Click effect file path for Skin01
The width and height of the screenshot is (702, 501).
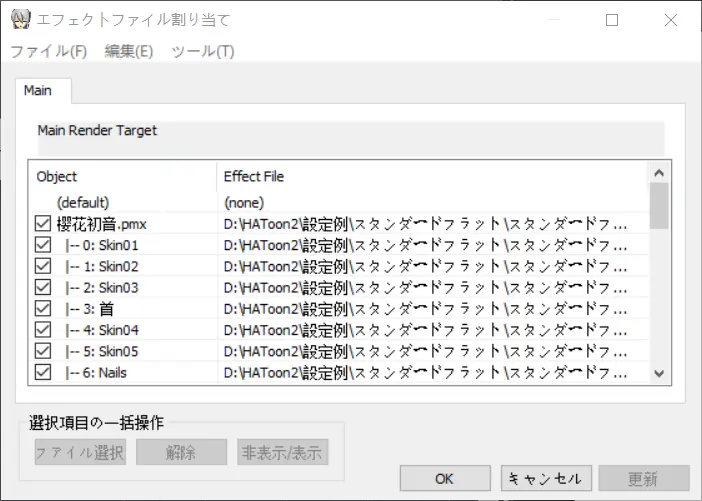tap(425, 245)
